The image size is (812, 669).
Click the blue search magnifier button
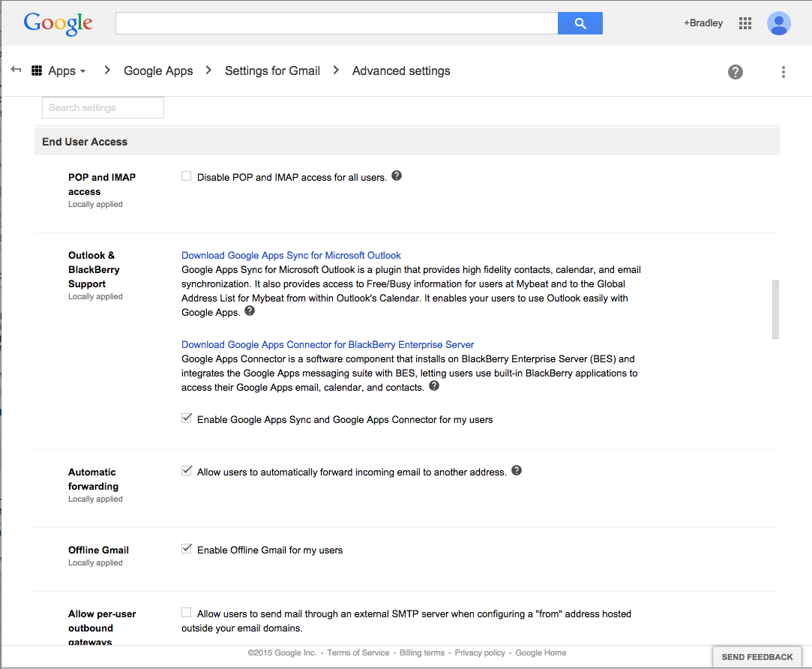[x=580, y=23]
